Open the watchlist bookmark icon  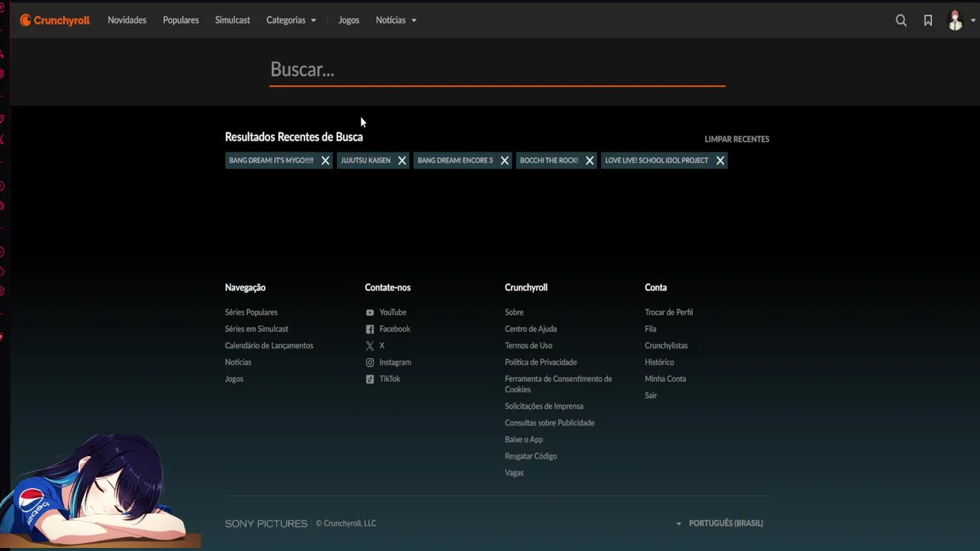point(928,21)
